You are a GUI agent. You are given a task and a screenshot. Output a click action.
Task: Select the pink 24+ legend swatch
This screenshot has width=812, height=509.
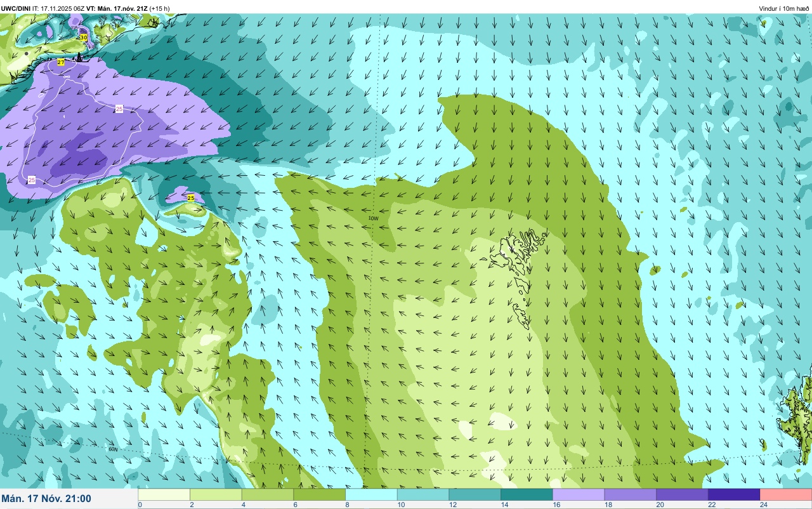pyautogui.click(x=785, y=494)
